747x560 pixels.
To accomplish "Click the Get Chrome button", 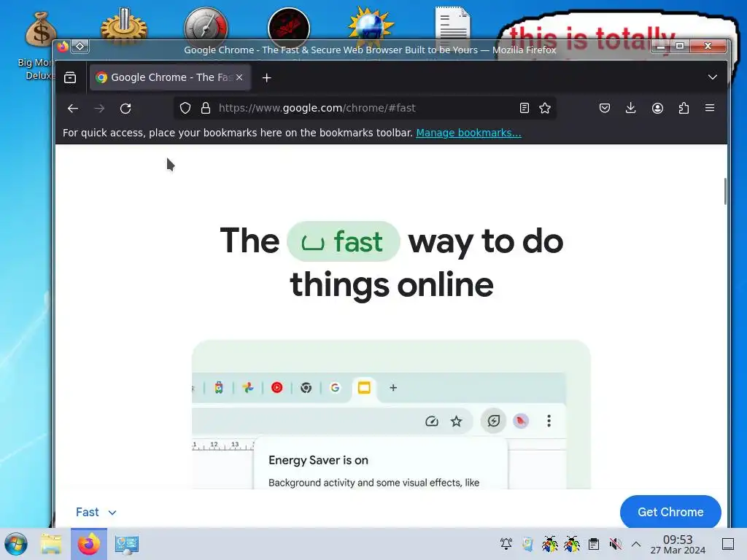I will pyautogui.click(x=670, y=512).
